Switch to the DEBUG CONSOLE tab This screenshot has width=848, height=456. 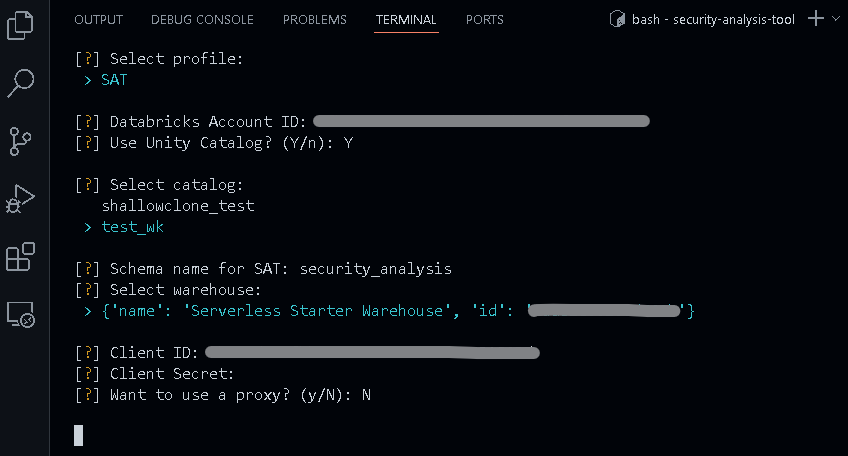point(202,20)
